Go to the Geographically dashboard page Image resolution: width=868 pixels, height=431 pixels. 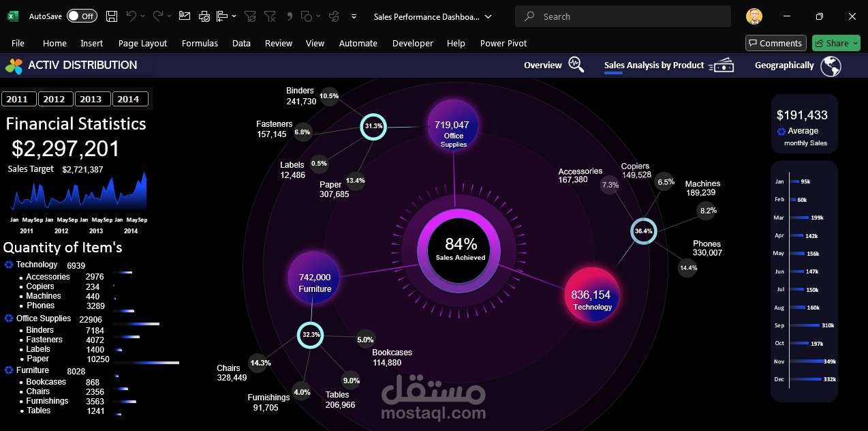tap(784, 65)
